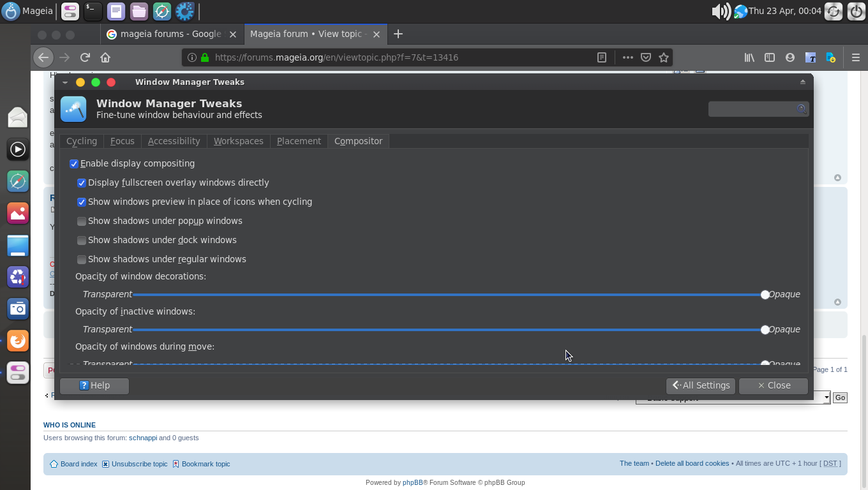
Task: Click the volume speaker icon in system tray
Action: pyautogui.click(x=721, y=11)
